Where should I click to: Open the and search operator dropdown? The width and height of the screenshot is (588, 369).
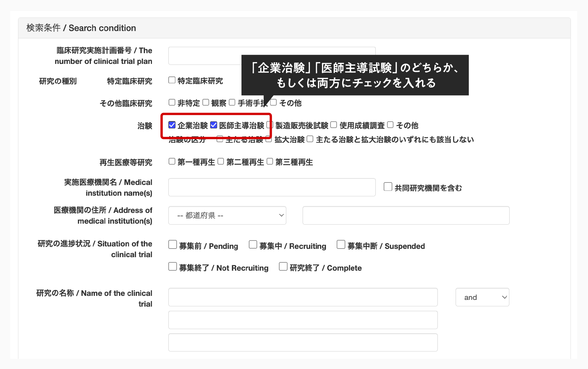click(x=482, y=297)
